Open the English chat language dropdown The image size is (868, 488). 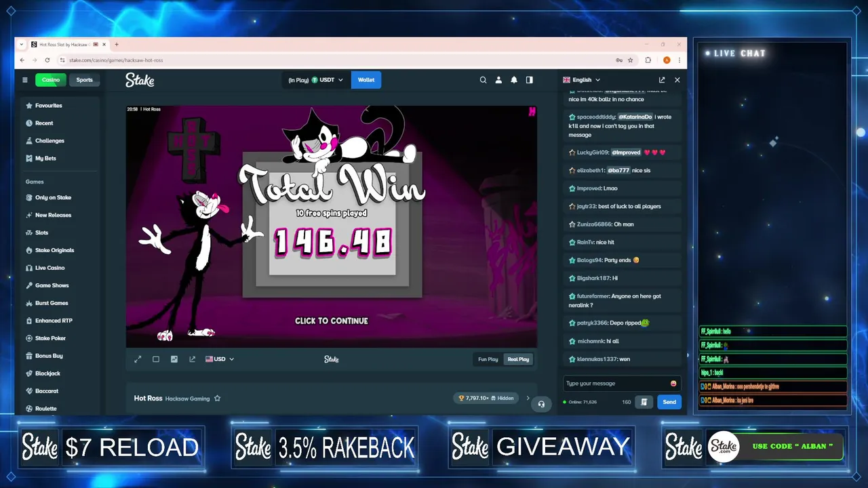[x=582, y=80]
